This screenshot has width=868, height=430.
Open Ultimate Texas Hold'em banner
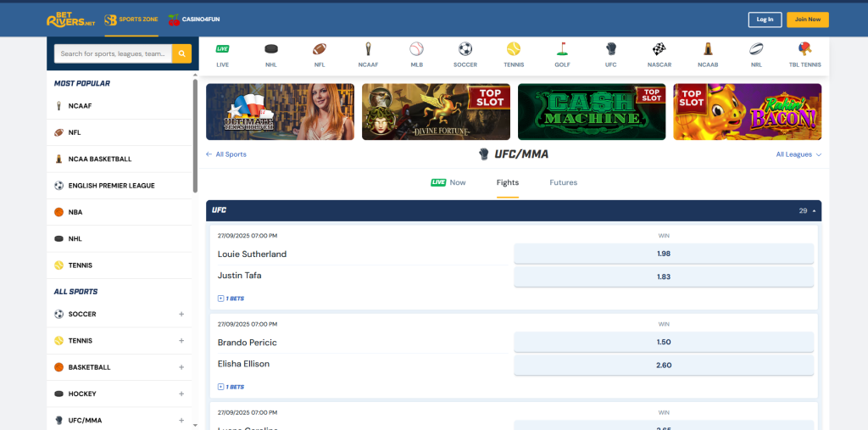click(280, 112)
